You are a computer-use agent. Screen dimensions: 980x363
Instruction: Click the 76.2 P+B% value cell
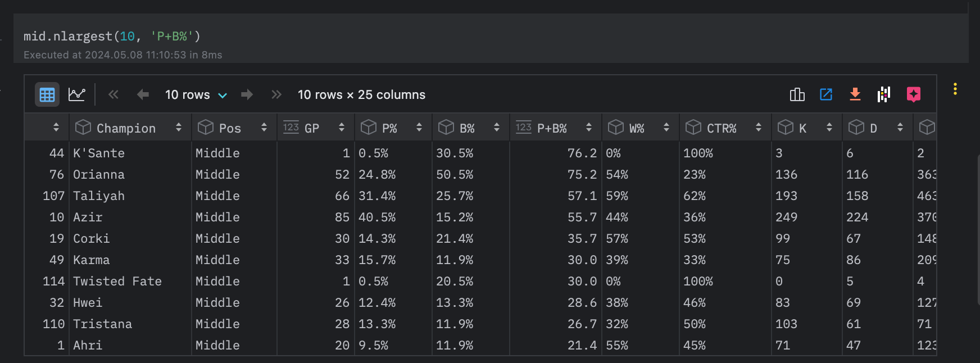pos(556,153)
